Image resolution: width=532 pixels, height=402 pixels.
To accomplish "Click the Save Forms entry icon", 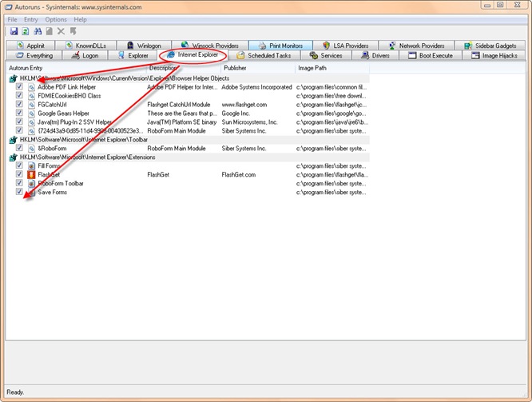I will tap(31, 192).
